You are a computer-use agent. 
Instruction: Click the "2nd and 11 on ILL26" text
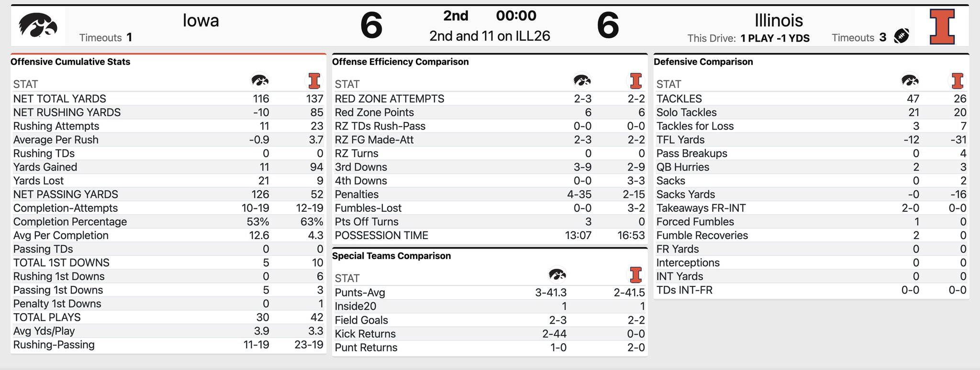pos(490,36)
